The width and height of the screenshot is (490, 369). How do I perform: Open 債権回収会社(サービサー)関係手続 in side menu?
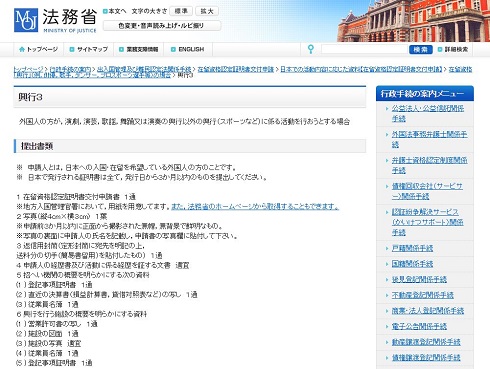427,191
